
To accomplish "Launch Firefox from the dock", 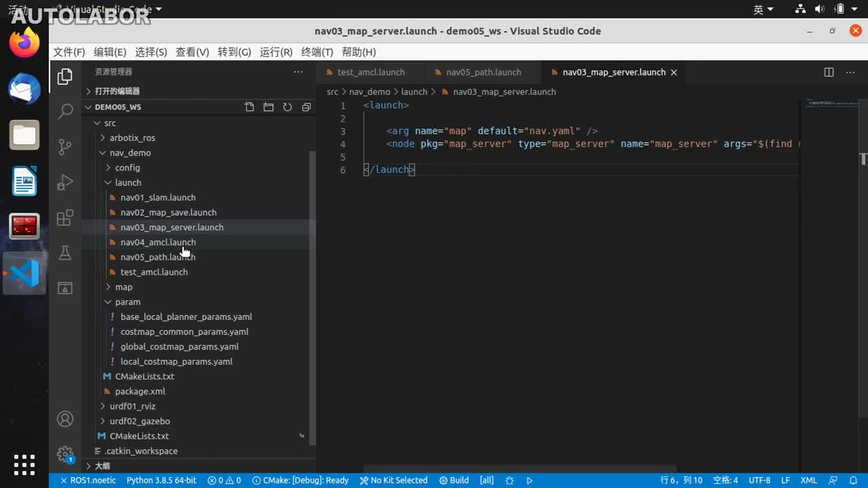I will click(24, 42).
